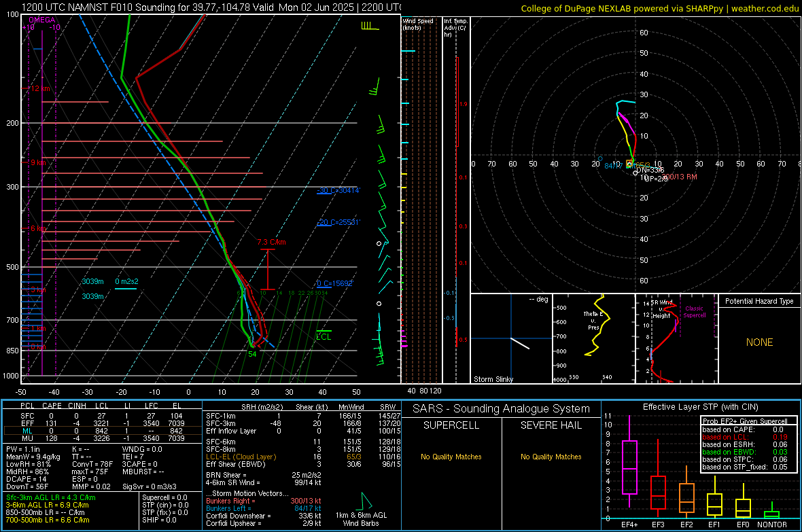This screenshot has width=802, height=532.
Task: Click the weather.cod.edu credit text
Action: tap(765, 8)
